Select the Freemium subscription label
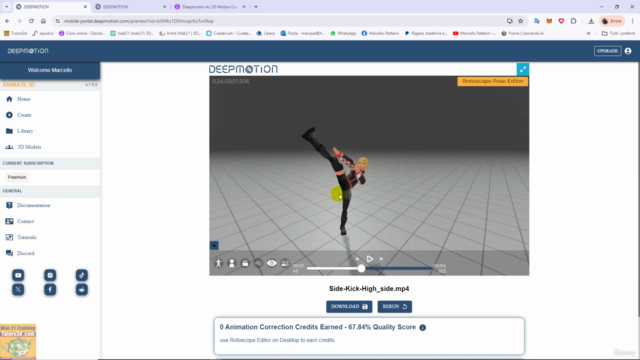The image size is (640, 360). (x=17, y=177)
